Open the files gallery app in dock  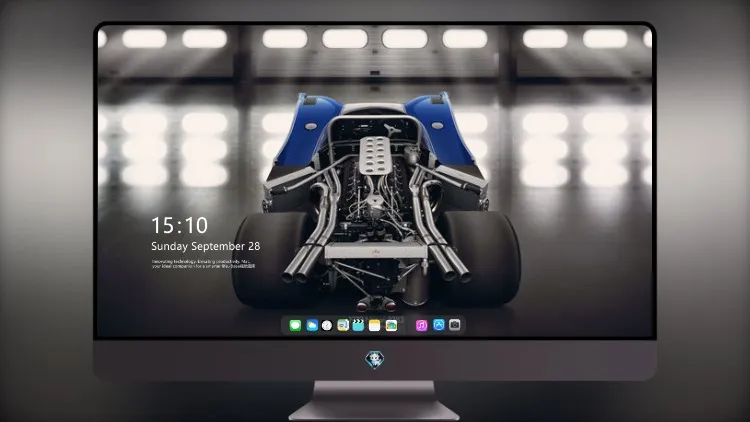(391, 325)
